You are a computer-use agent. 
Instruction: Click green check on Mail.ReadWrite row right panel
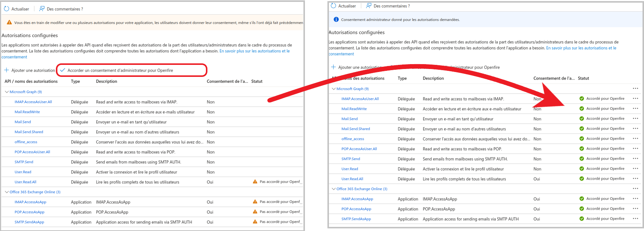(x=582, y=109)
